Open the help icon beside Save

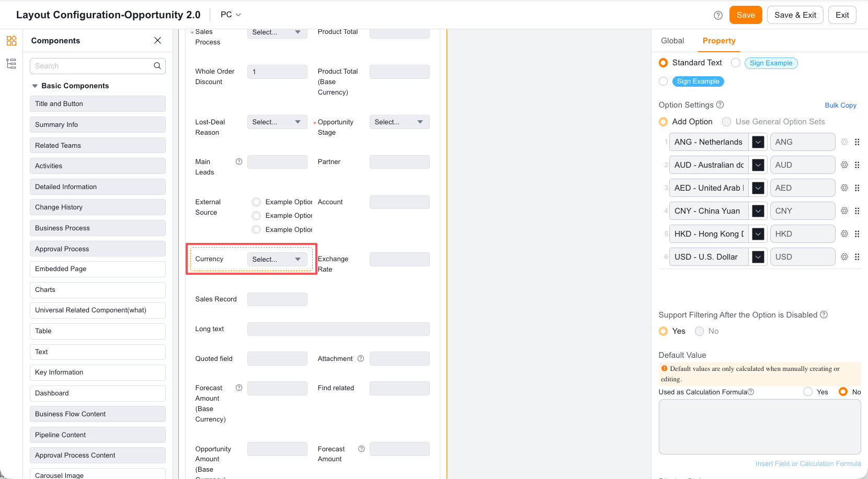(718, 15)
